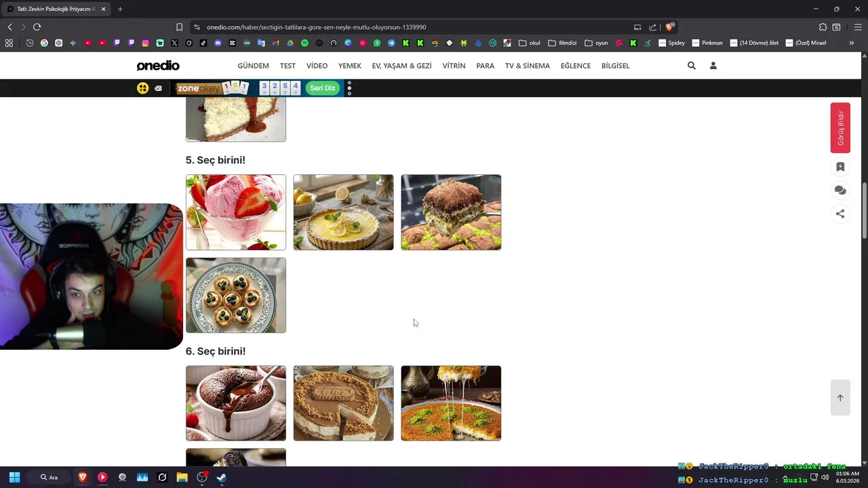Click the Brave Shields lion icon
The width and height of the screenshot is (868, 488).
[670, 27]
